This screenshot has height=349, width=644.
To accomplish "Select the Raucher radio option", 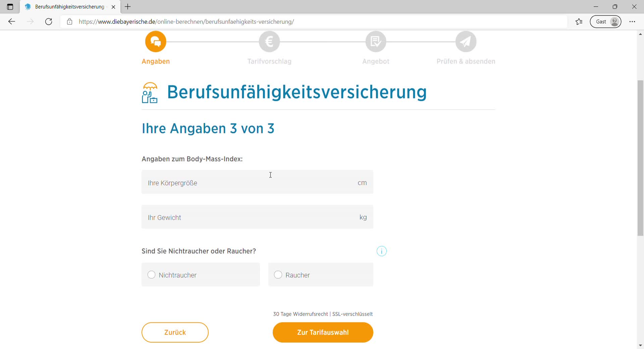I will (x=278, y=275).
